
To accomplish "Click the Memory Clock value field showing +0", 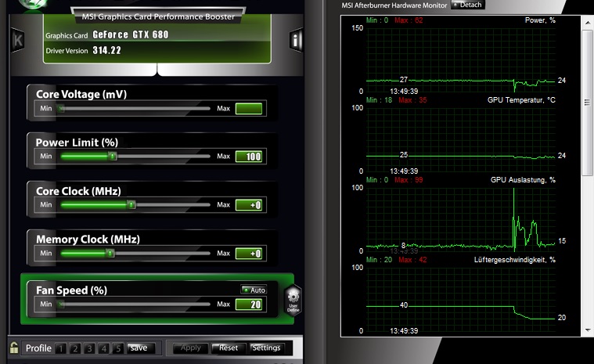I will coord(249,254).
